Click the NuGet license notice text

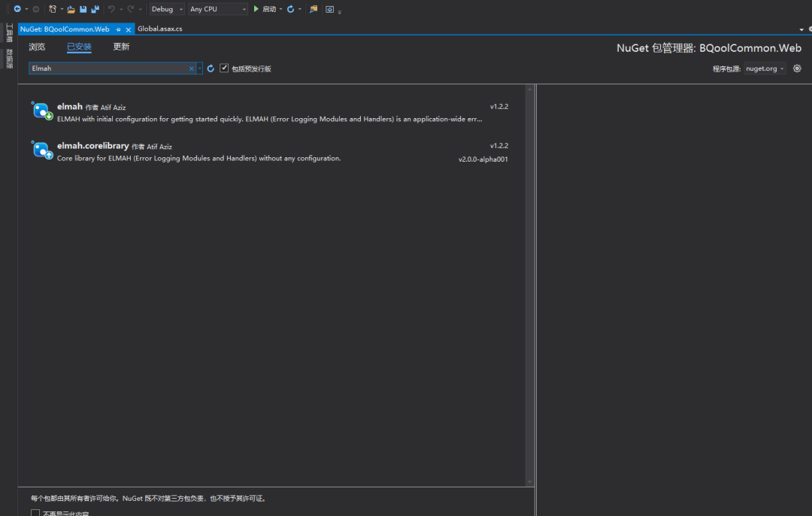(149, 499)
